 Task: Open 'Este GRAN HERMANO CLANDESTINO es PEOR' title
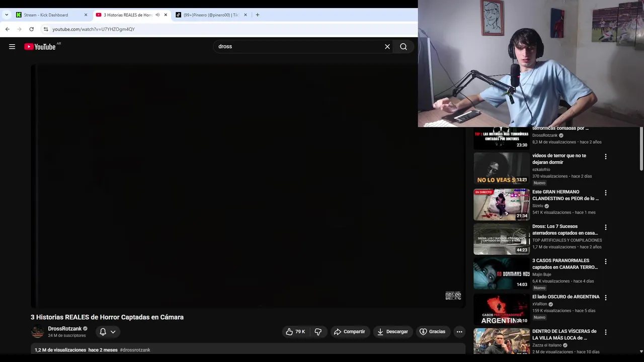566,195
